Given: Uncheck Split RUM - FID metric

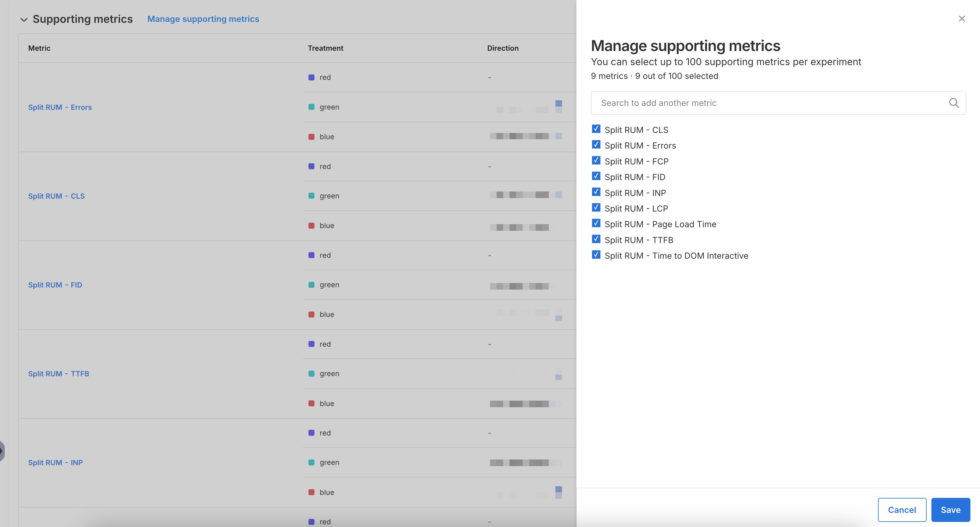Looking at the screenshot, I should tap(596, 176).
